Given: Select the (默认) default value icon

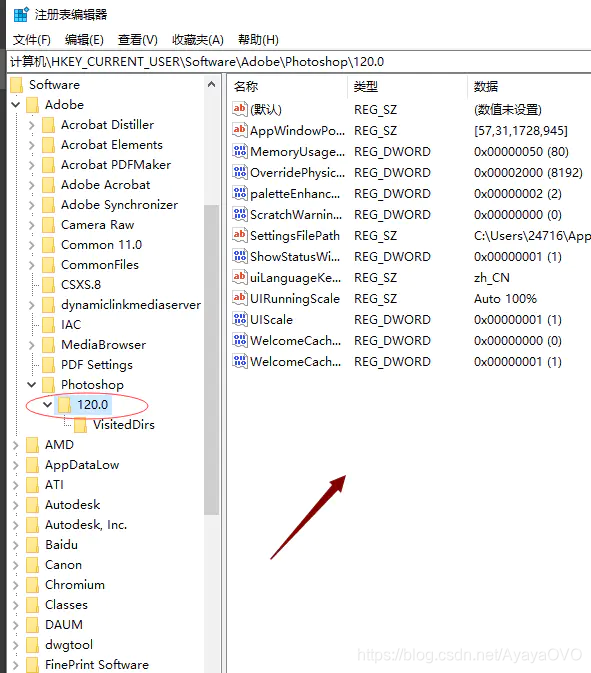Looking at the screenshot, I should 239,109.
